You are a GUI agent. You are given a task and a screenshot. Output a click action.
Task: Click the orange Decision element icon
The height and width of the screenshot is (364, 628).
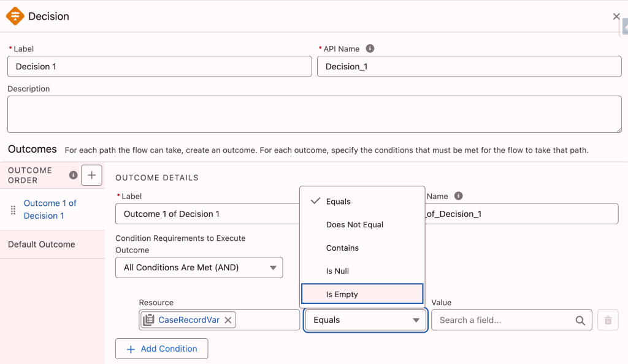[15, 16]
